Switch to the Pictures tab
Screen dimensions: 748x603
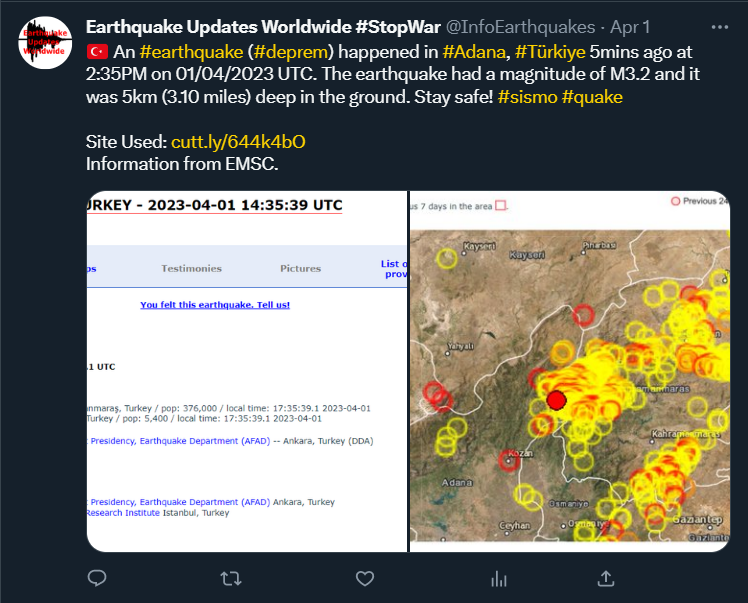[300, 268]
